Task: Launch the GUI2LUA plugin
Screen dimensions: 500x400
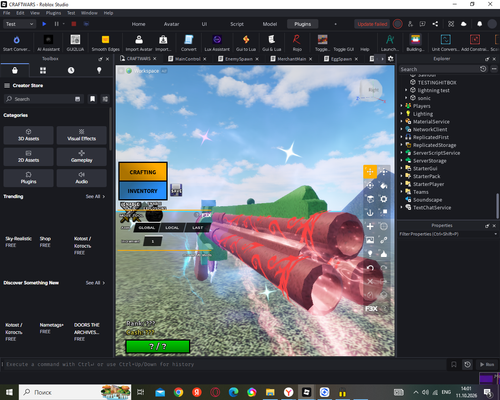Action: click(x=75, y=43)
